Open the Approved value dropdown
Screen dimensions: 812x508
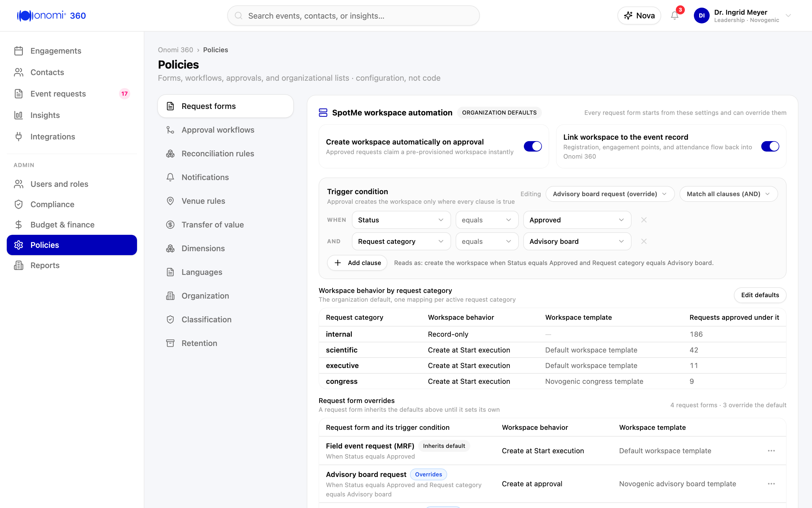[x=577, y=220]
